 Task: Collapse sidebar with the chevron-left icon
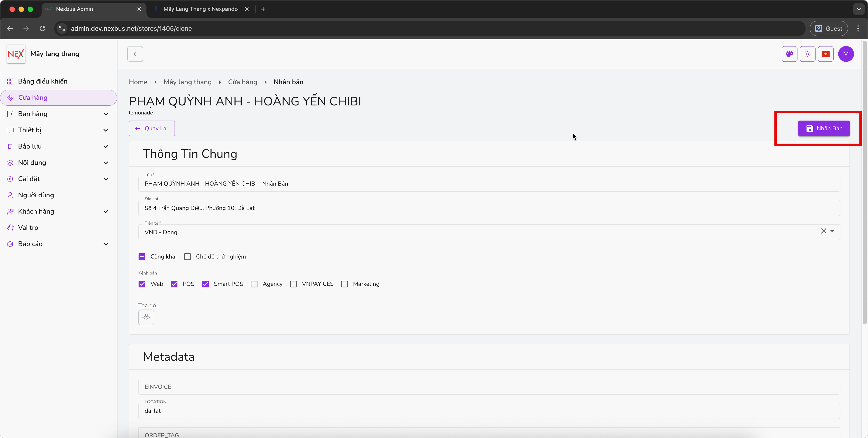click(x=135, y=54)
